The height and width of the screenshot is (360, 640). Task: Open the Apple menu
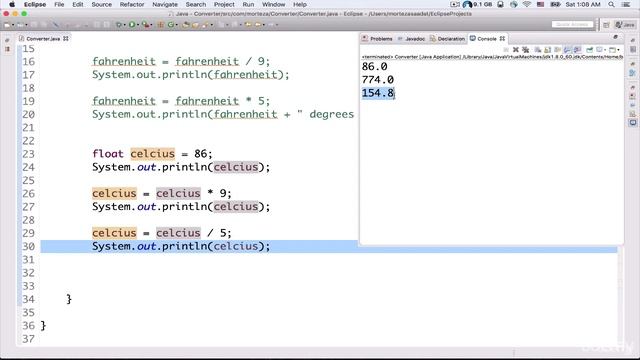tap(12, 4)
